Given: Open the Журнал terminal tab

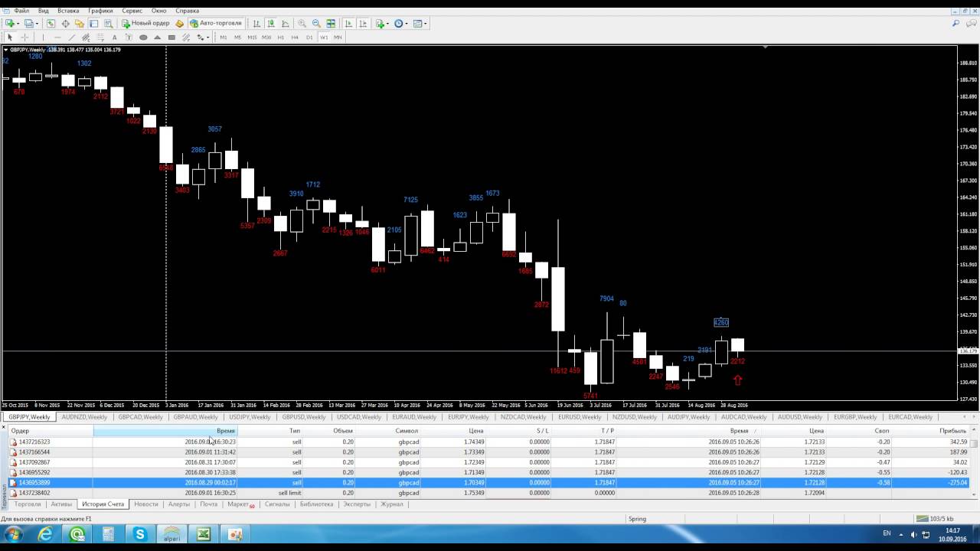Looking at the screenshot, I should pos(392,504).
